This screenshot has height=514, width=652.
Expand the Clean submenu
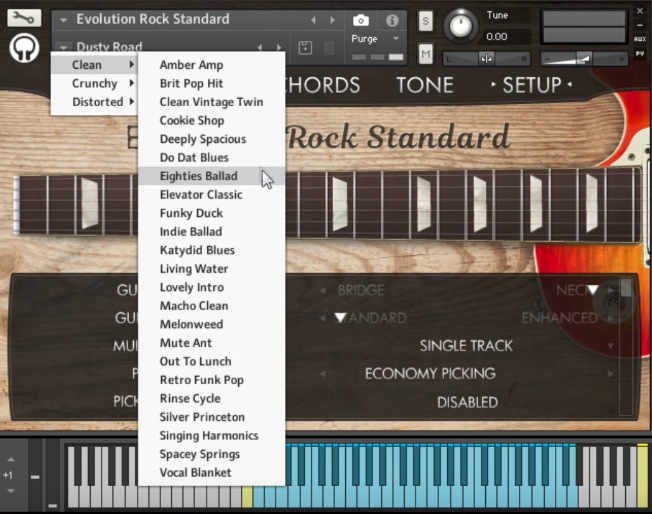pyautogui.click(x=95, y=65)
